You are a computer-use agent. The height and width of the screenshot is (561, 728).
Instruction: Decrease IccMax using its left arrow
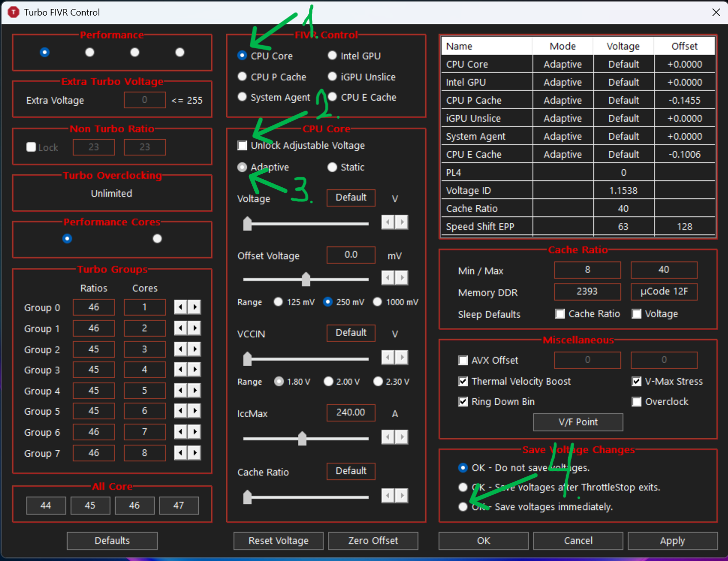point(388,437)
